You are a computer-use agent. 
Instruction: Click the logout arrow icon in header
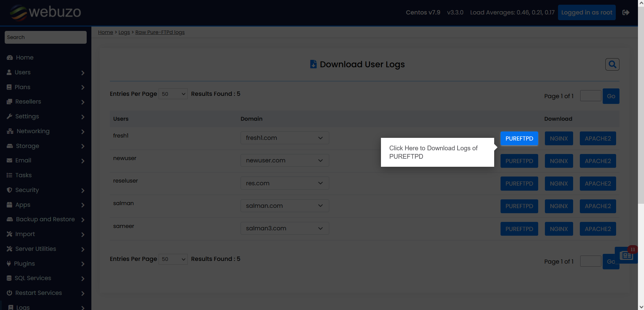pos(626,12)
